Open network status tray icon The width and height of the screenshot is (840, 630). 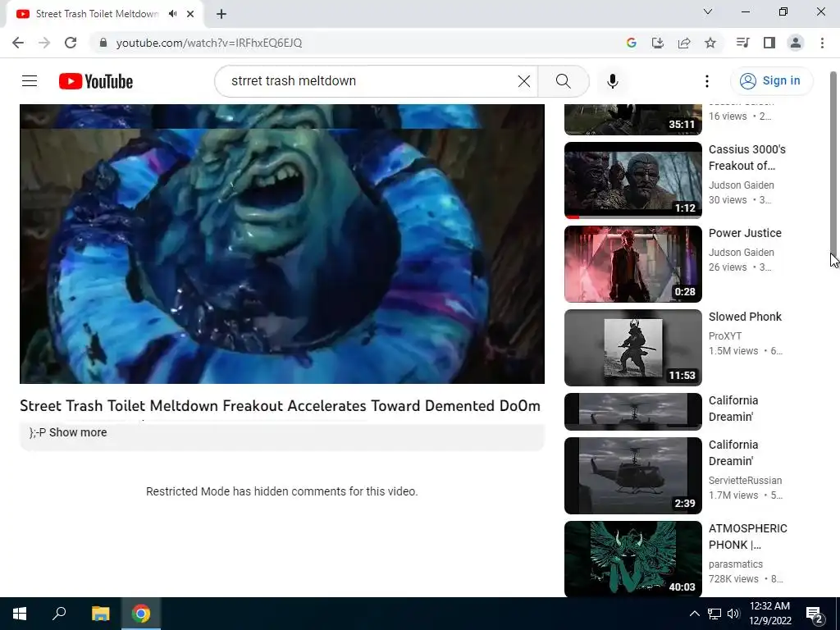pos(714,614)
